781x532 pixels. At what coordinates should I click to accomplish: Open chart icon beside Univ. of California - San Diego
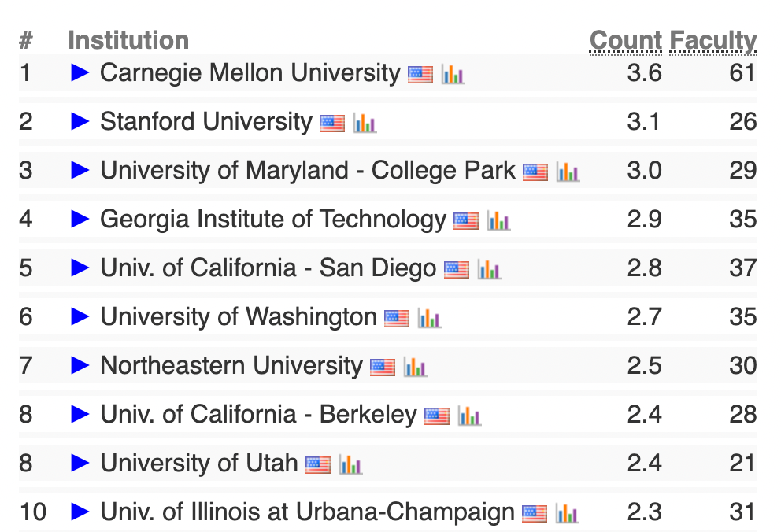(x=489, y=270)
